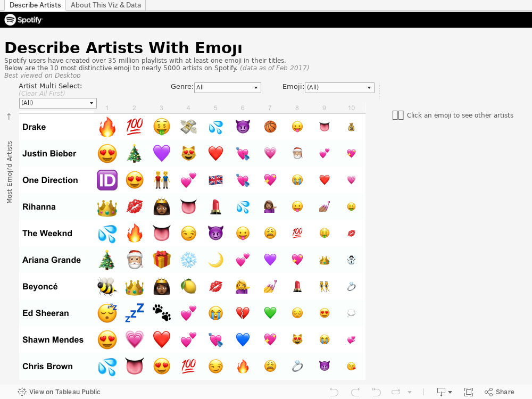Select the Drake artist row label
Image resolution: width=532 pixels, height=399 pixels.
click(34, 127)
